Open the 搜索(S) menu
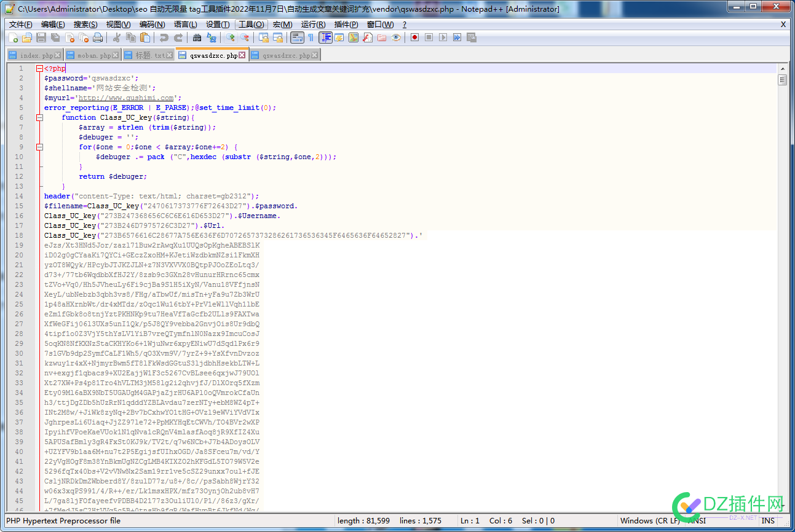 pos(85,25)
